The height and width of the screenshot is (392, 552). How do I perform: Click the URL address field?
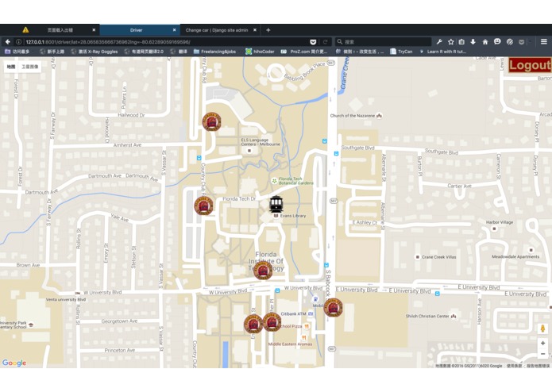point(165,42)
